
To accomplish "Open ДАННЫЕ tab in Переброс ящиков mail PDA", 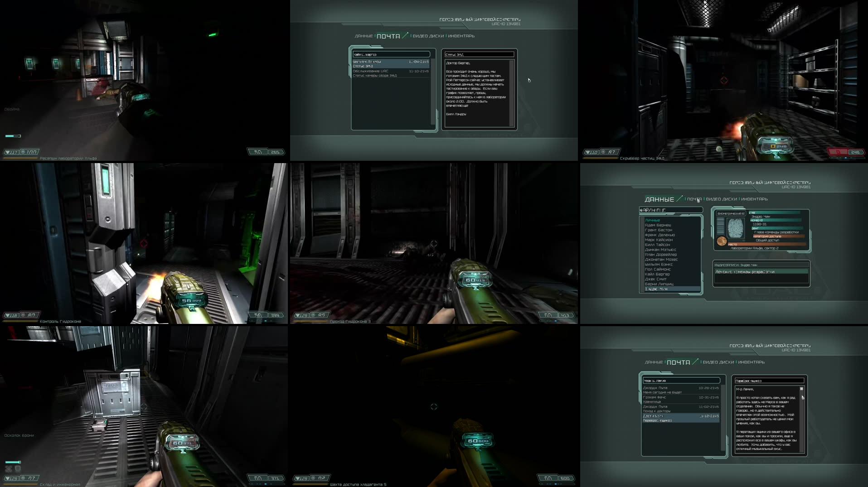I will point(654,362).
